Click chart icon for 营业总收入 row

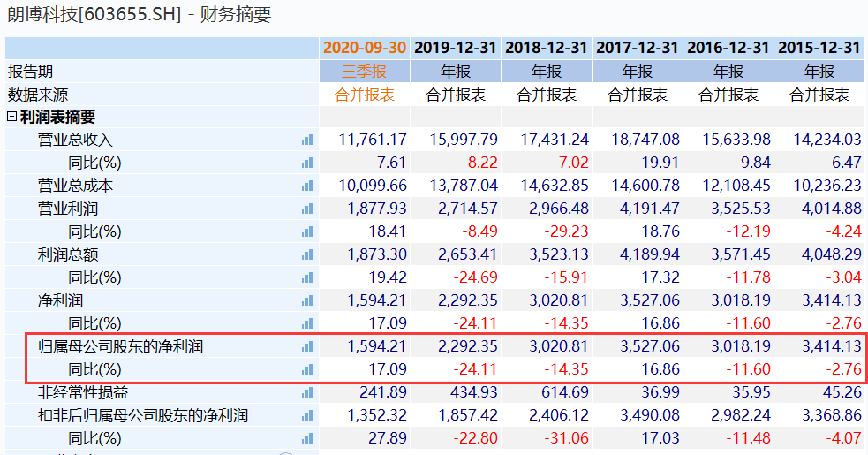(x=307, y=140)
